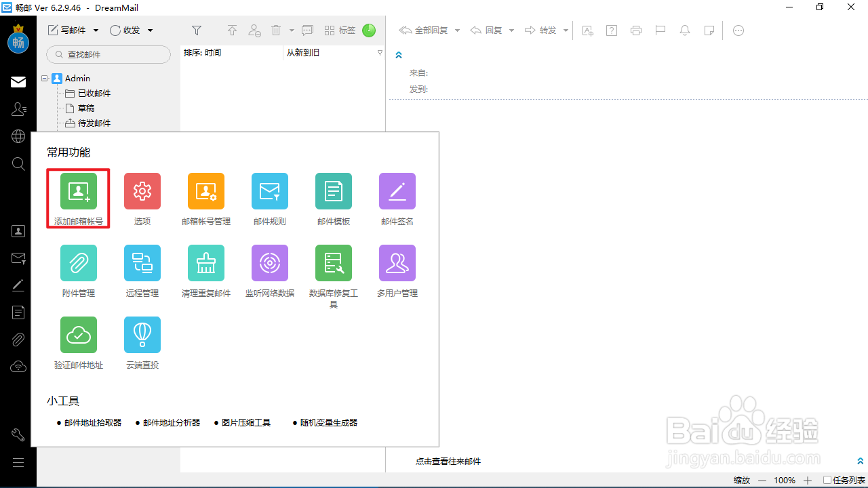Screen dimensions: 868x488
Task: Click the hamburger menu icon at the sidebar bottom
Action: click(x=18, y=463)
